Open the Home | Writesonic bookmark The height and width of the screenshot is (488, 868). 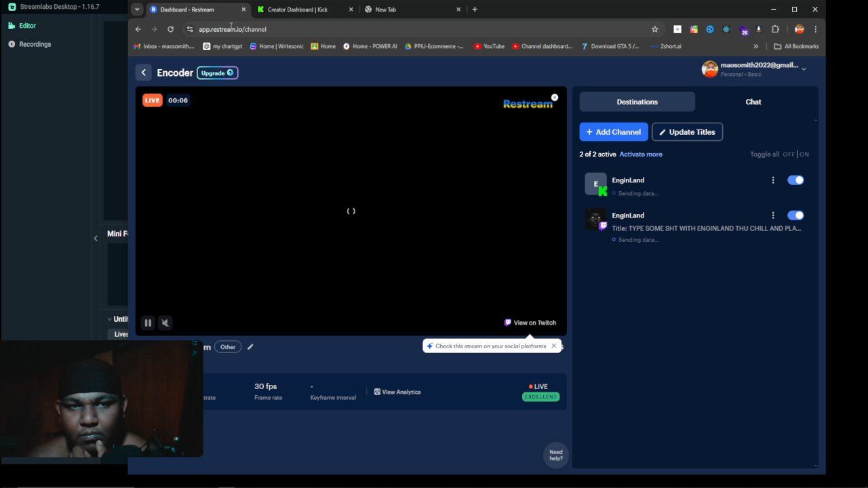pos(276,46)
